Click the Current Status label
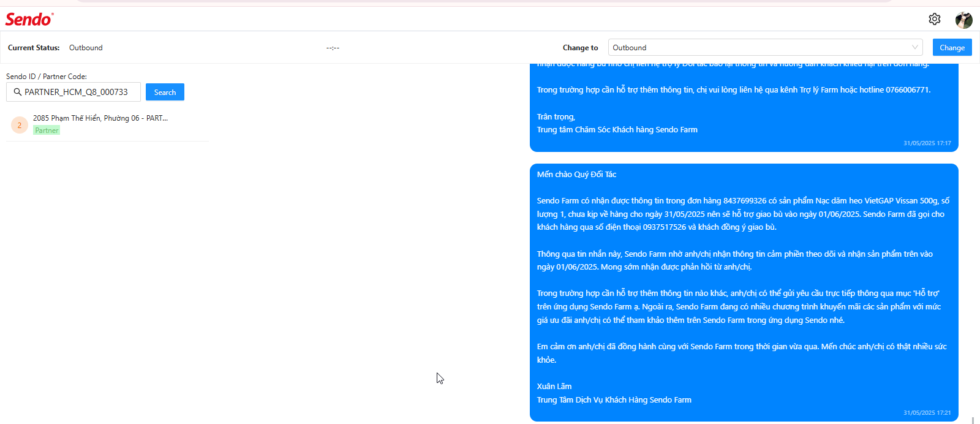Image resolution: width=980 pixels, height=424 pixels. tap(34, 48)
